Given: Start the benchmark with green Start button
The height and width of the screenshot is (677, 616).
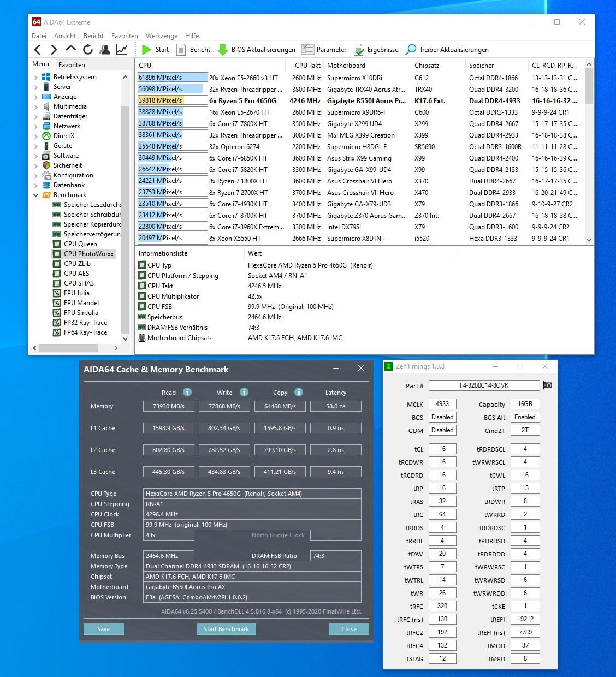Looking at the screenshot, I should pyautogui.click(x=155, y=50).
